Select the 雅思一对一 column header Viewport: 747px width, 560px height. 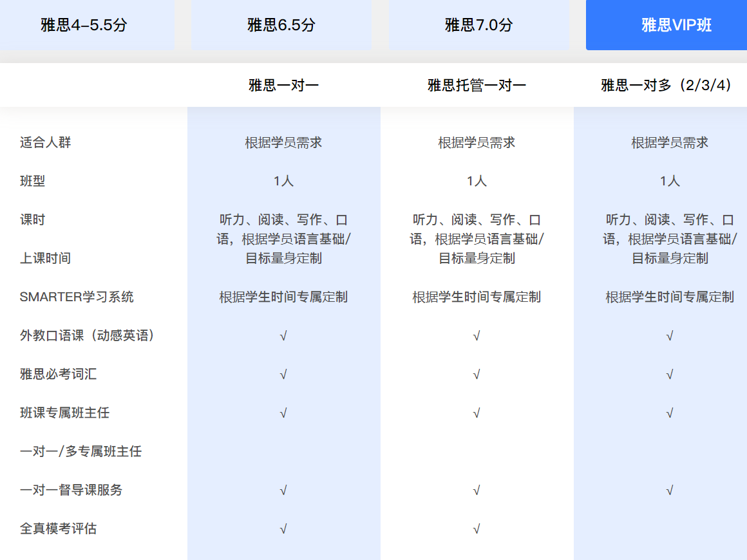283,85
